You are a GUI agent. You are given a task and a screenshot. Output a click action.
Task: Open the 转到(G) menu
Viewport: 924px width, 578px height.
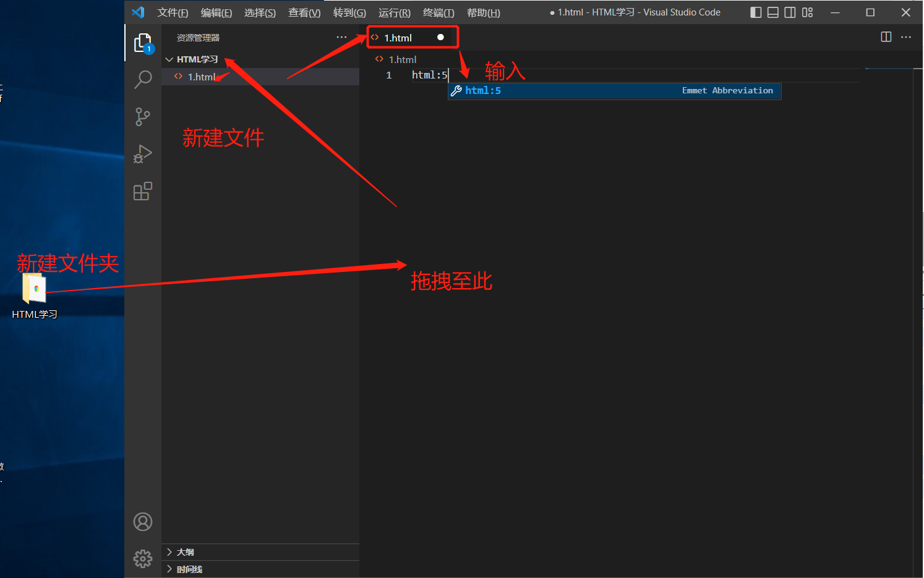click(x=349, y=12)
